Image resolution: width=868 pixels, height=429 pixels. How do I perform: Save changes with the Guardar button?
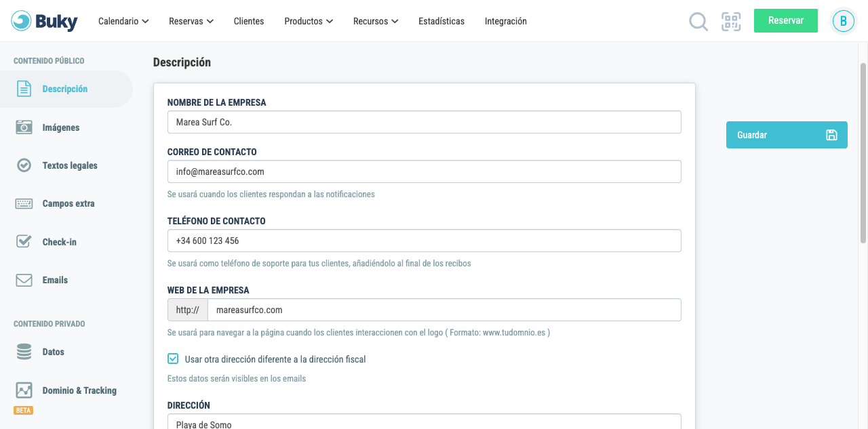(787, 135)
